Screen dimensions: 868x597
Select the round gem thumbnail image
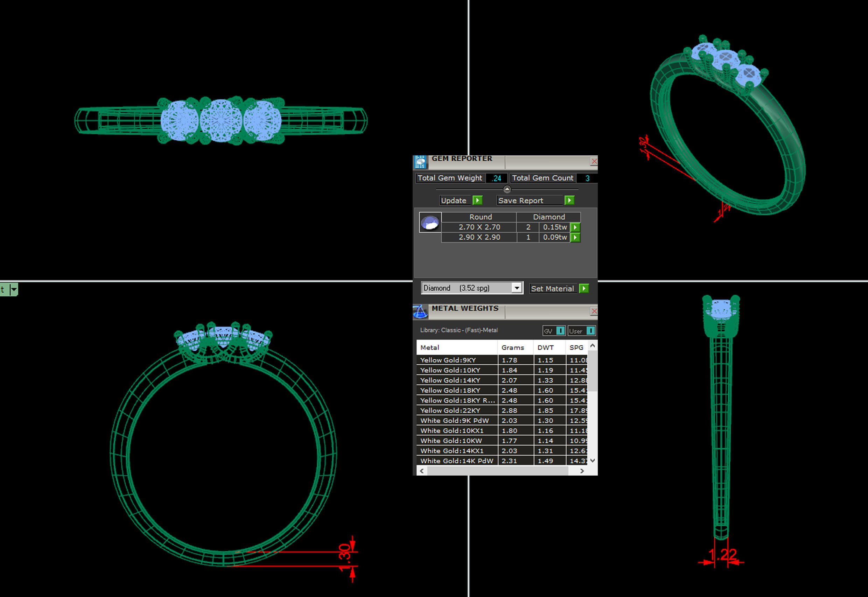430,223
